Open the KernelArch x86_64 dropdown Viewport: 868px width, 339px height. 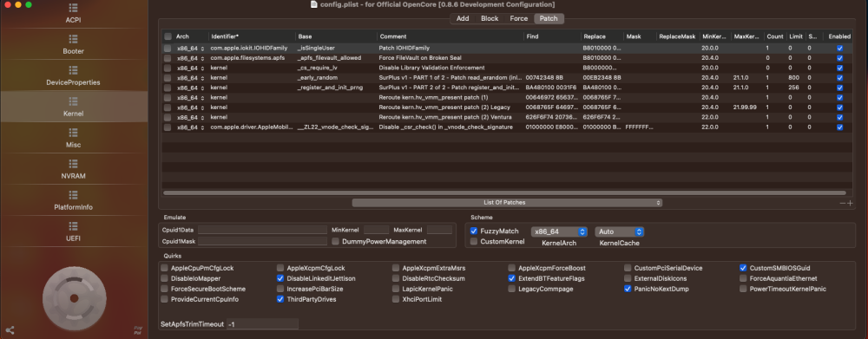pos(559,231)
